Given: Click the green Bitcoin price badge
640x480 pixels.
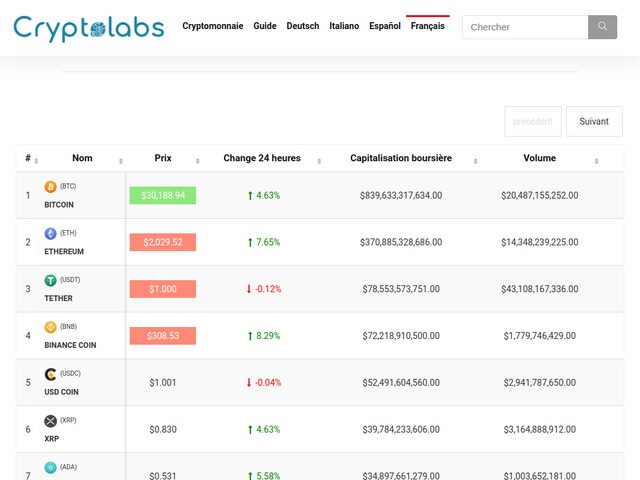Looking at the screenshot, I should pyautogui.click(x=163, y=195).
